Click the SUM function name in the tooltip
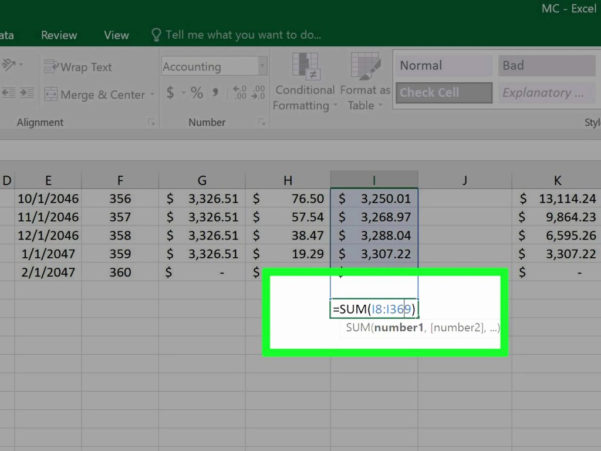The width and height of the screenshot is (601, 451). tap(358, 328)
